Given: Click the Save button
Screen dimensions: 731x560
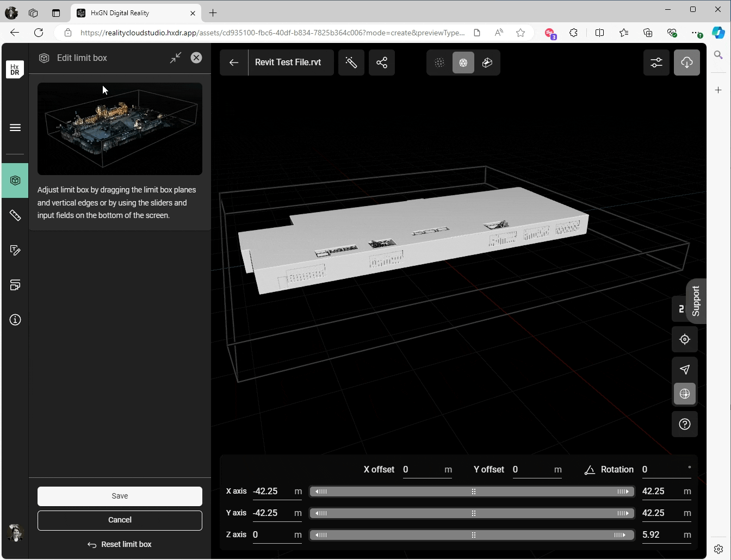Looking at the screenshot, I should tap(120, 496).
